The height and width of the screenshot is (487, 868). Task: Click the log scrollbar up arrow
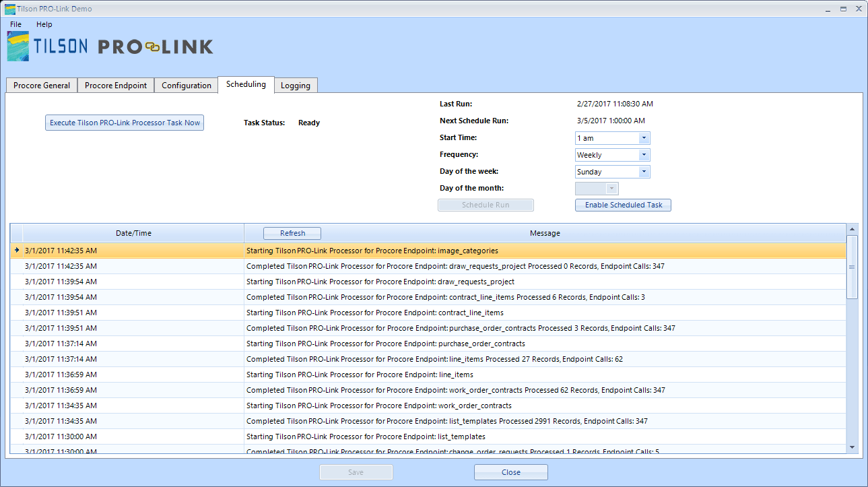point(853,230)
